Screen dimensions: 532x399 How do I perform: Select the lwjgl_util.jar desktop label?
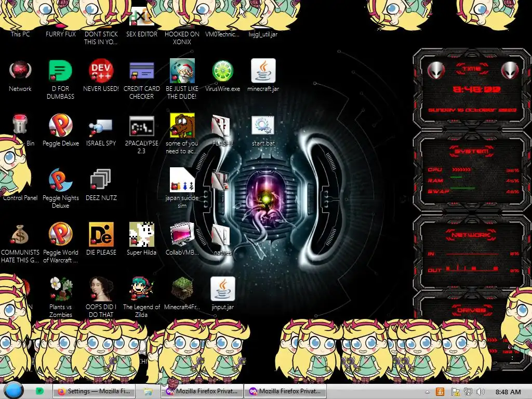pyautogui.click(x=263, y=34)
